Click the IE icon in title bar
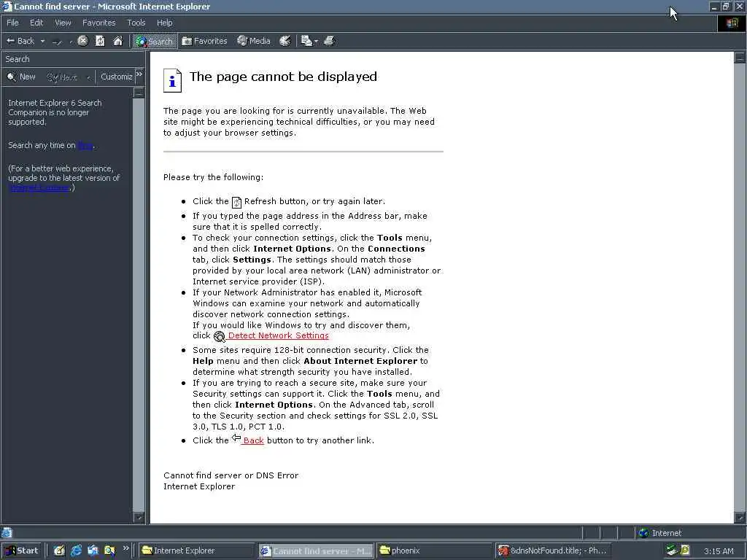 [x=7, y=6]
